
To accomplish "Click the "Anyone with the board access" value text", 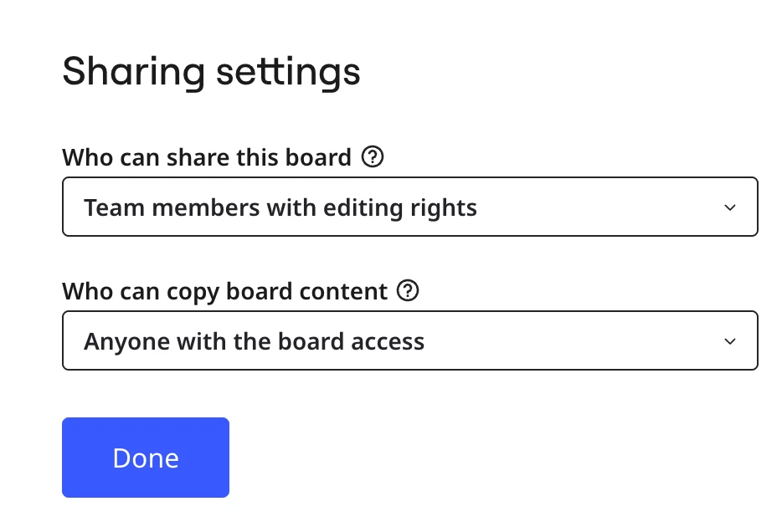I will coord(255,341).
